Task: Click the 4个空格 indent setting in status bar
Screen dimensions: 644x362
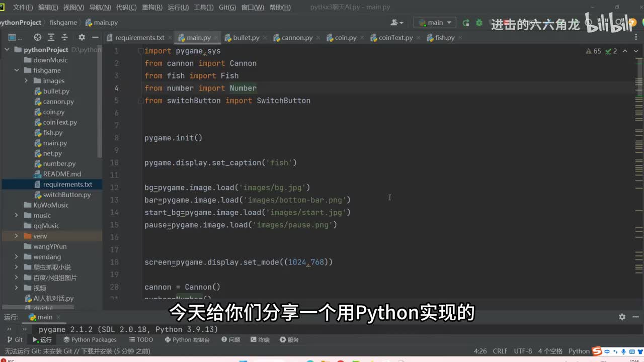Action: [x=550, y=351]
